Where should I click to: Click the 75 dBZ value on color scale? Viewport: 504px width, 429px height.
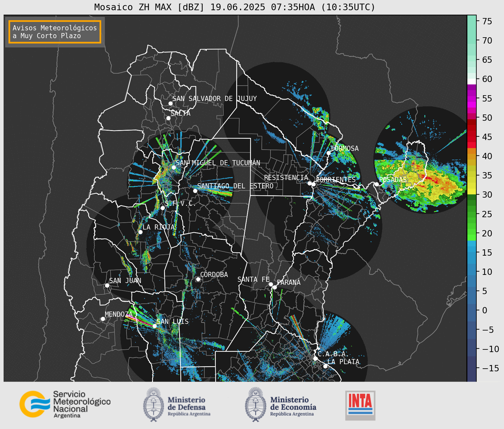click(x=487, y=21)
